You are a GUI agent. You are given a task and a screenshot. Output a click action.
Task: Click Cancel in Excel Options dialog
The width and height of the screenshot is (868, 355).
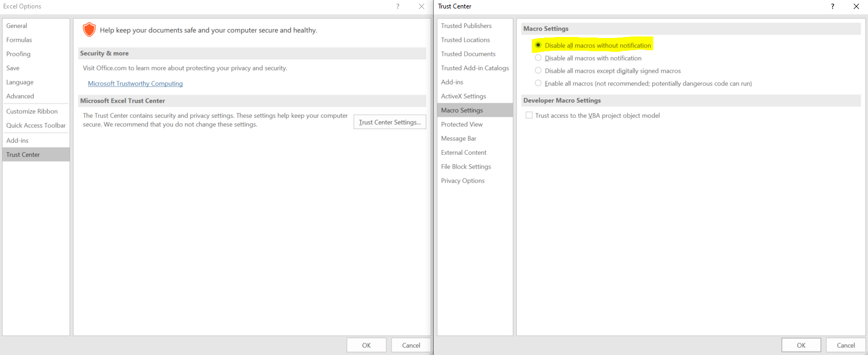click(411, 345)
